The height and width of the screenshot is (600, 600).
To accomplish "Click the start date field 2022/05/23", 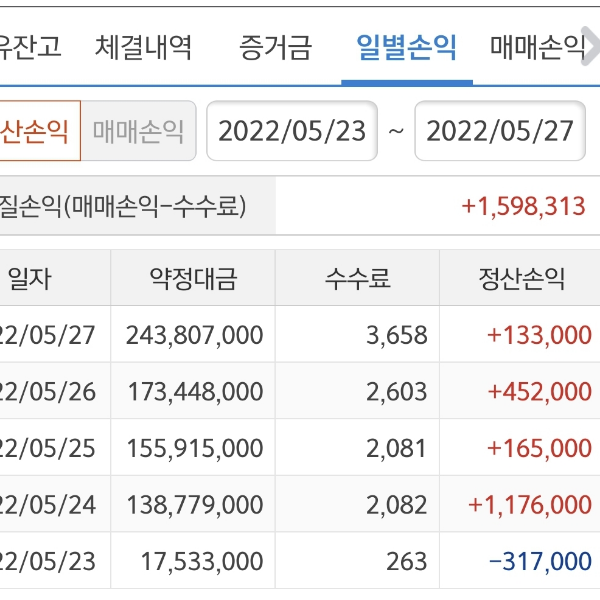I will (292, 131).
